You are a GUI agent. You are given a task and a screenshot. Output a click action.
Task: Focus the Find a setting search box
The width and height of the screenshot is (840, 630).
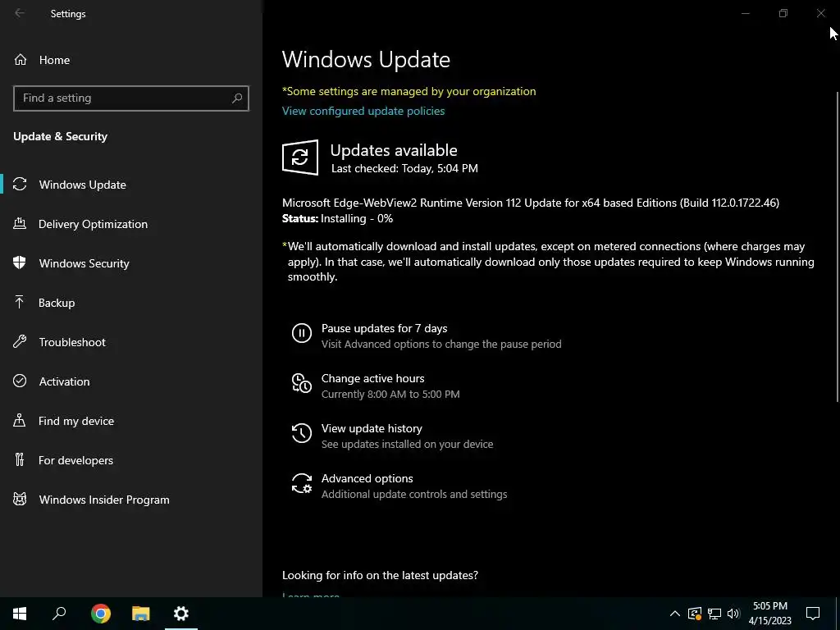[131, 98]
